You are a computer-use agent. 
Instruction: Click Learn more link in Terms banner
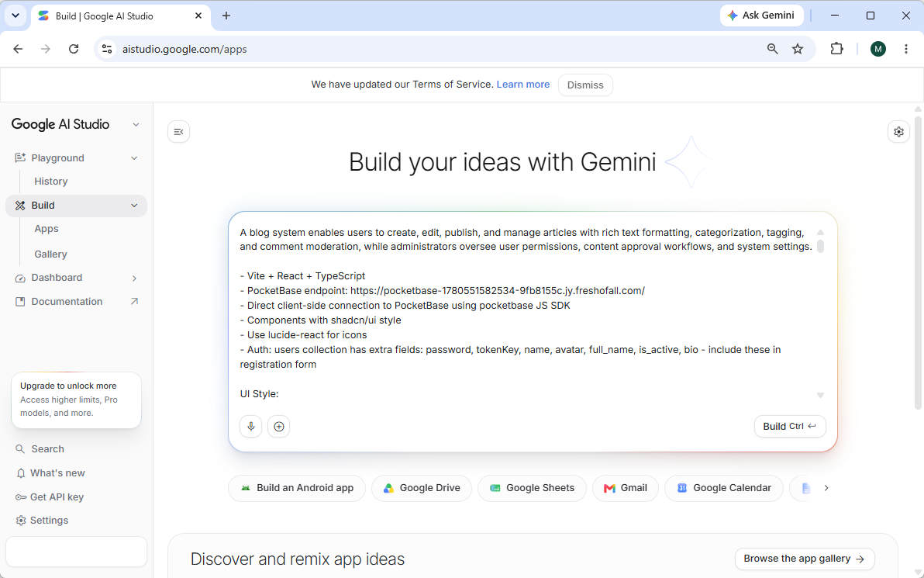(x=522, y=85)
